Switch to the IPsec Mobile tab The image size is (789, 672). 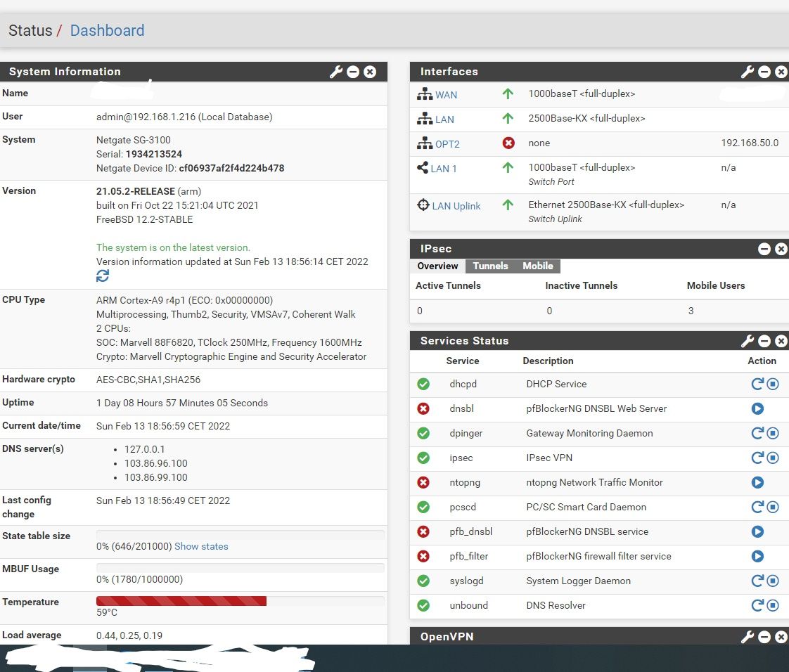click(537, 266)
